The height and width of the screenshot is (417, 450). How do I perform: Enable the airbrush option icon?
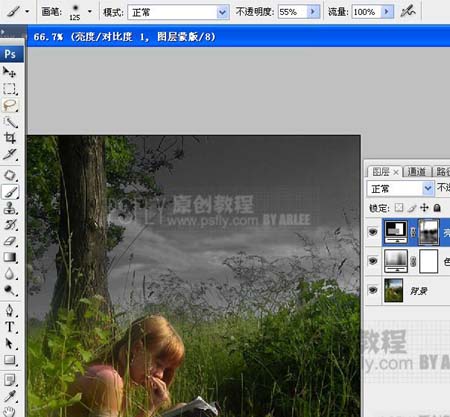pos(408,12)
